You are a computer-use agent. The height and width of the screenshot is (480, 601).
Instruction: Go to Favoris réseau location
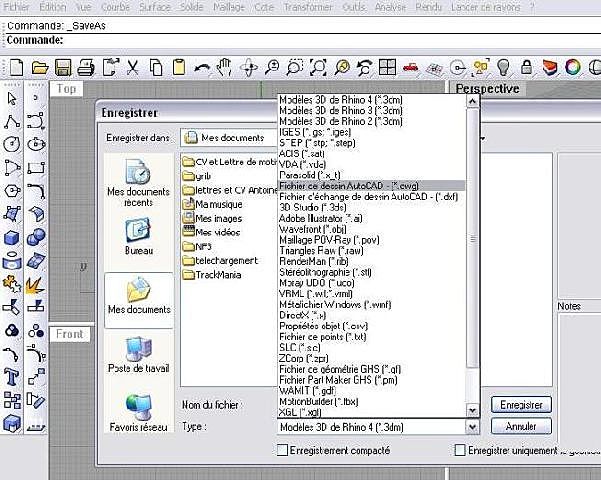tap(138, 413)
